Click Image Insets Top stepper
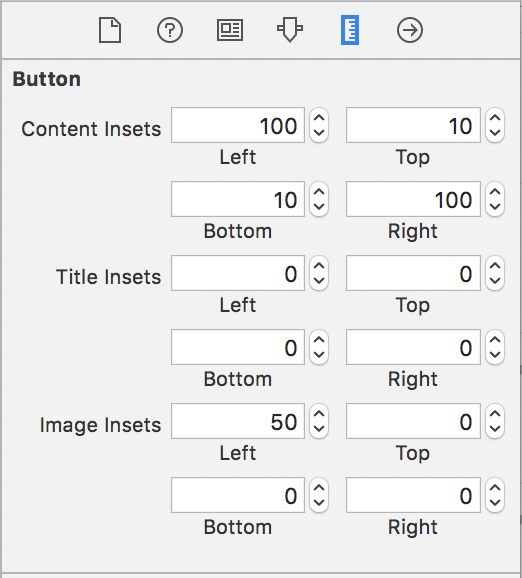The height and width of the screenshot is (578, 522). coord(495,421)
